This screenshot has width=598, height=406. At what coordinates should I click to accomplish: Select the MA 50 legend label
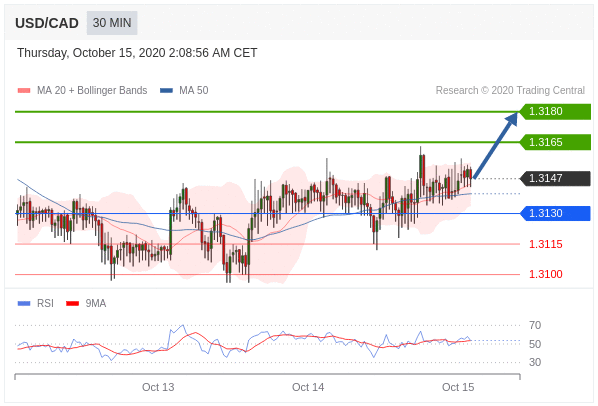point(194,90)
